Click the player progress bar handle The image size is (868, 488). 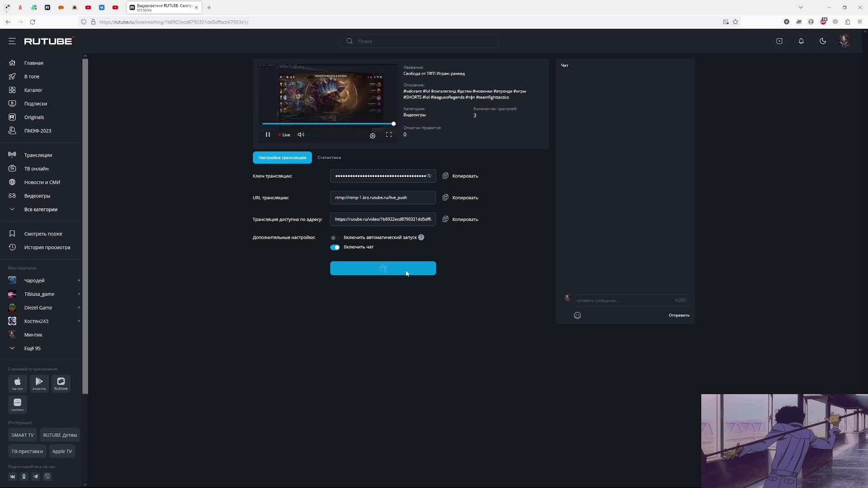pos(393,124)
